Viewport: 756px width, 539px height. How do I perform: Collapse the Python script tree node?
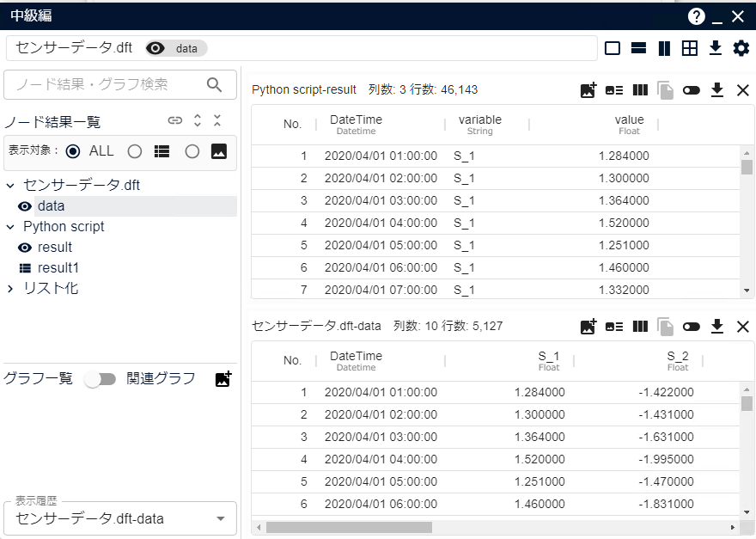tap(10, 227)
